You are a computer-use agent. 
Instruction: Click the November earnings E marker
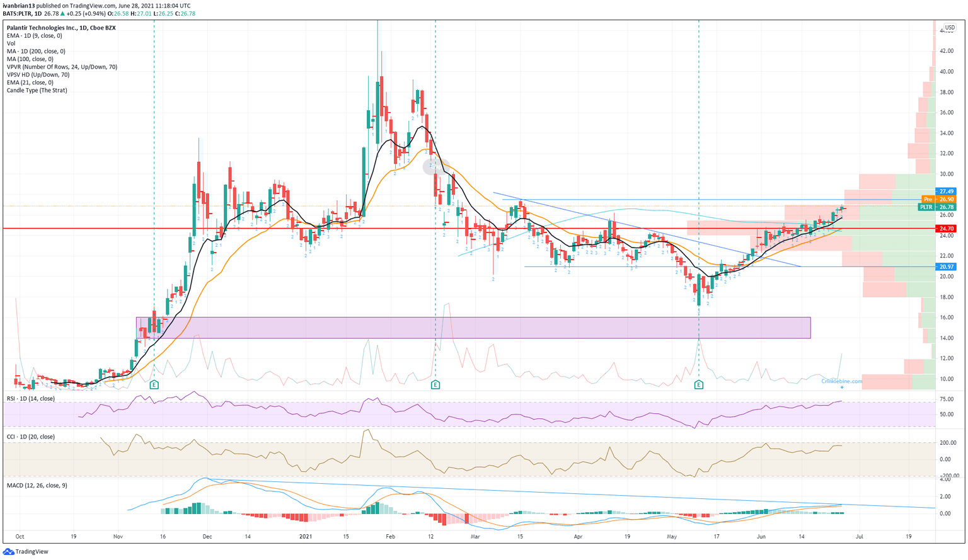click(154, 384)
